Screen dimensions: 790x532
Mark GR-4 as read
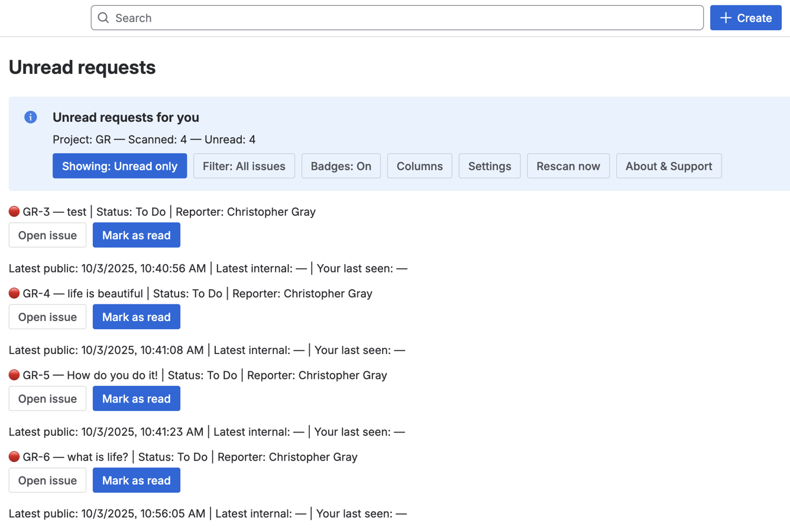tap(136, 317)
